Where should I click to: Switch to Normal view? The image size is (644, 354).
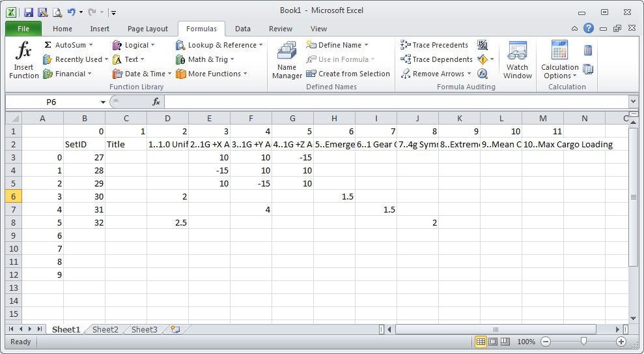[x=480, y=342]
